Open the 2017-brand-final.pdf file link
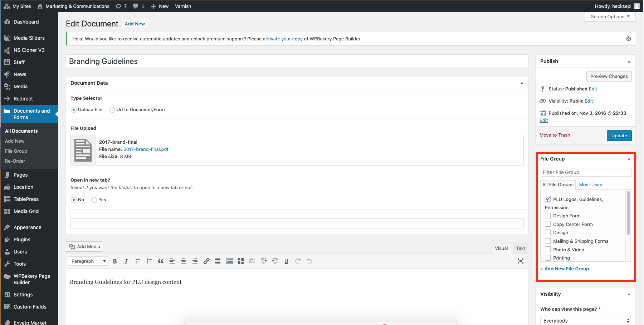Screen dimensions: 644x325 (x=146, y=149)
